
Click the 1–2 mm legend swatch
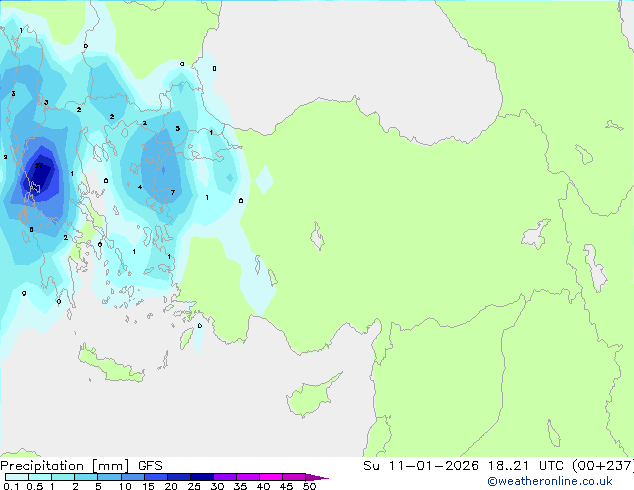pyautogui.click(x=63, y=477)
